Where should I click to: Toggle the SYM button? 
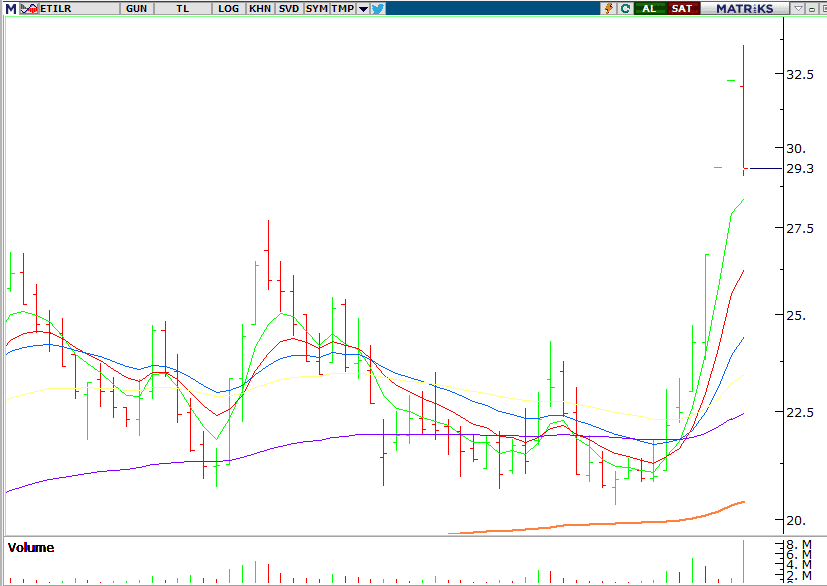[316, 8]
